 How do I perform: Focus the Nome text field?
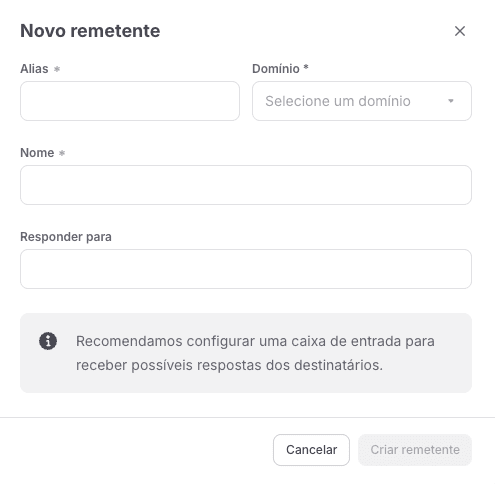click(246, 185)
